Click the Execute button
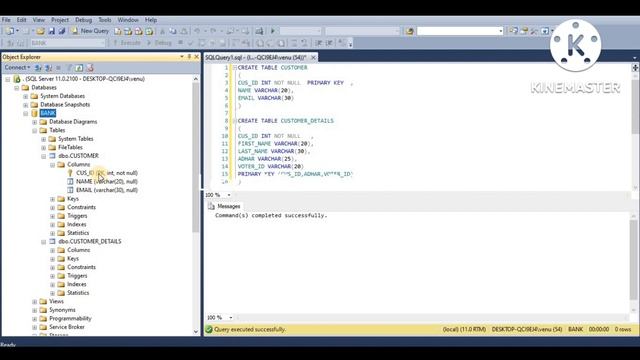 (127, 43)
